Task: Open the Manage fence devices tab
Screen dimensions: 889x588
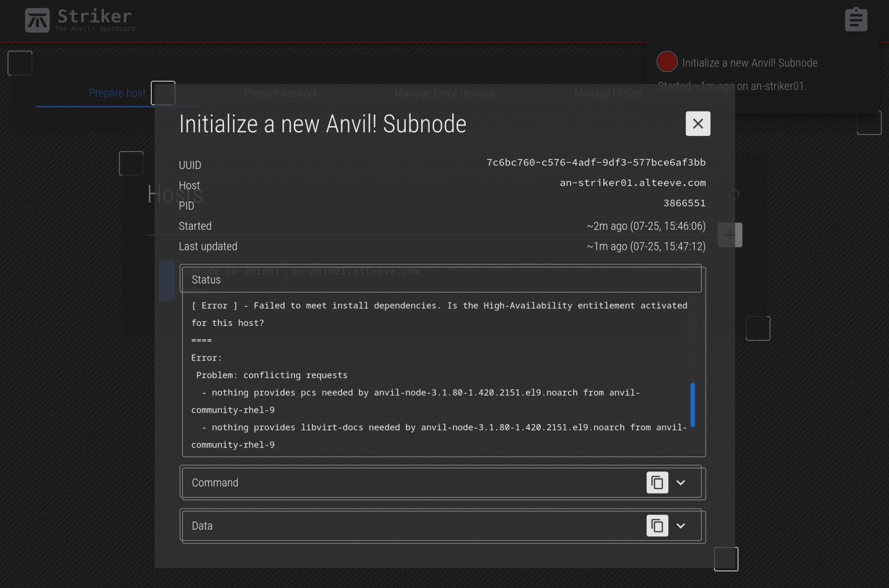Action: 444,93
